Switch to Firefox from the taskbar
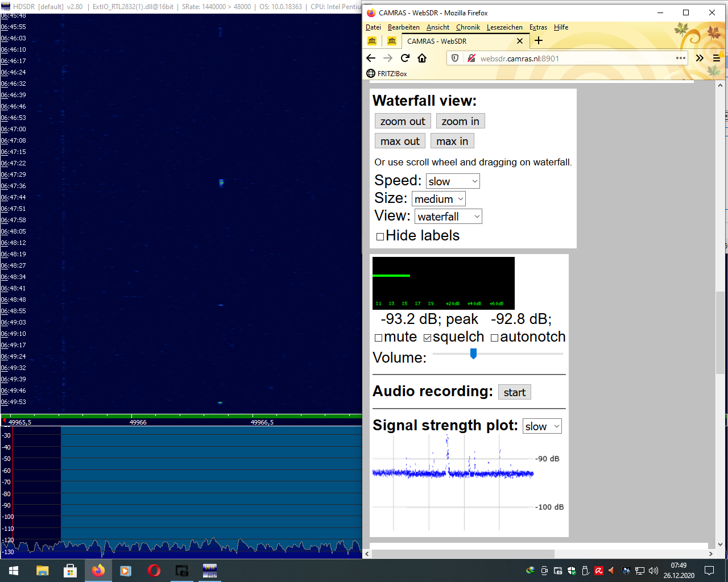The width and height of the screenshot is (728, 582). point(98,571)
